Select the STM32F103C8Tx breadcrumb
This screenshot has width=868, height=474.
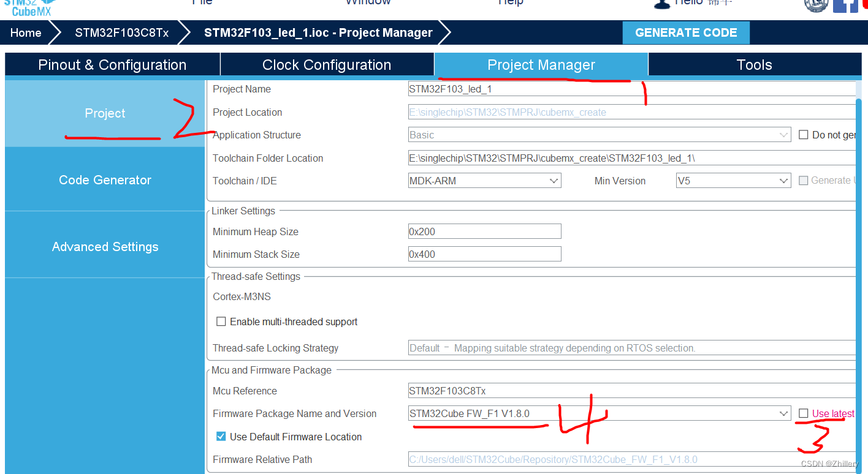click(121, 32)
